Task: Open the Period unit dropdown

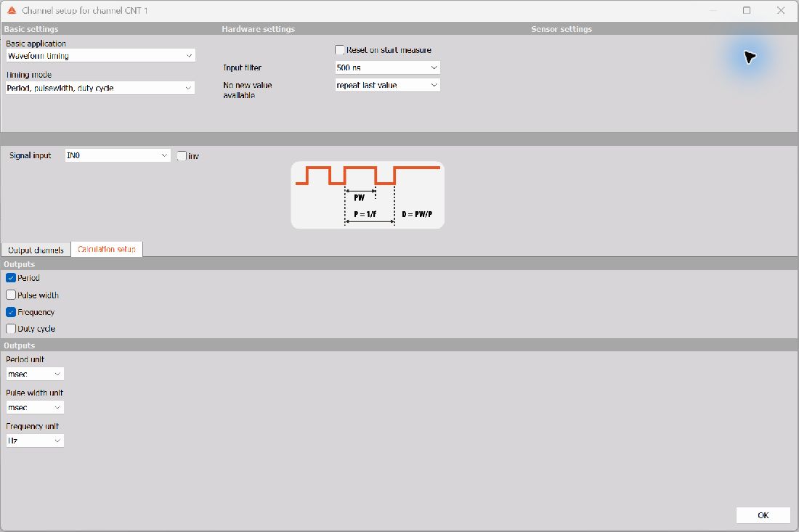Action: coord(35,375)
